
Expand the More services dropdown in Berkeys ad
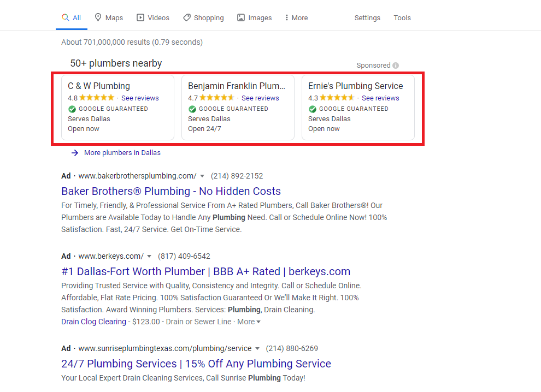coord(249,322)
